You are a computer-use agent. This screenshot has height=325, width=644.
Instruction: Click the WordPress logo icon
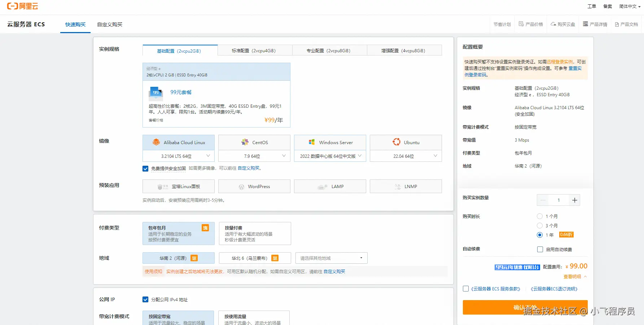click(242, 187)
